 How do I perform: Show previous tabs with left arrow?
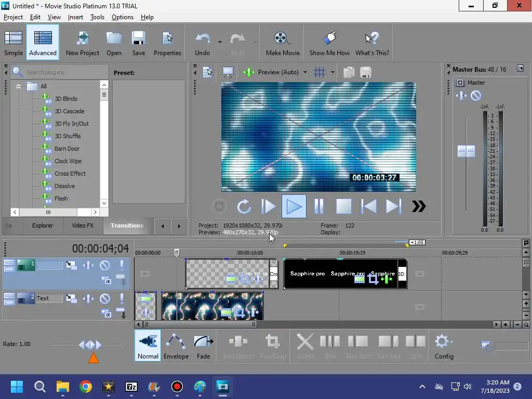pos(163,226)
